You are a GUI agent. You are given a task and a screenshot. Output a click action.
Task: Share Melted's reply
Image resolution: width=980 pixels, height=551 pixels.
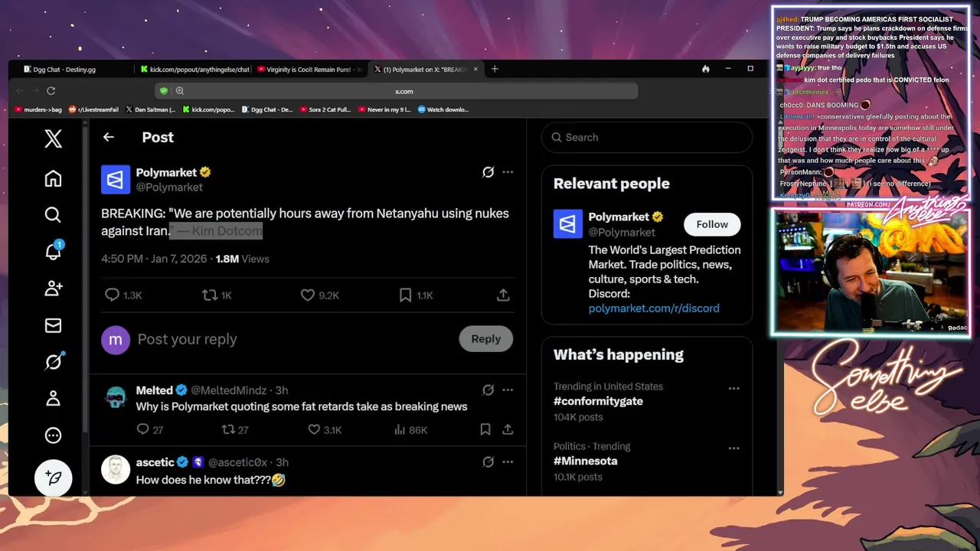508,430
